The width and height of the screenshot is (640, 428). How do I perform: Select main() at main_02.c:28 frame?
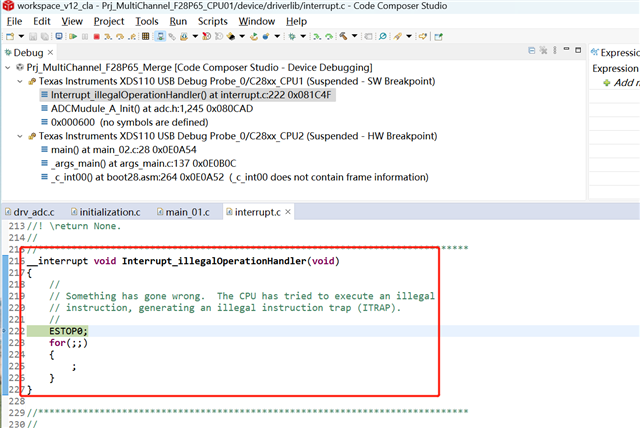(119, 150)
